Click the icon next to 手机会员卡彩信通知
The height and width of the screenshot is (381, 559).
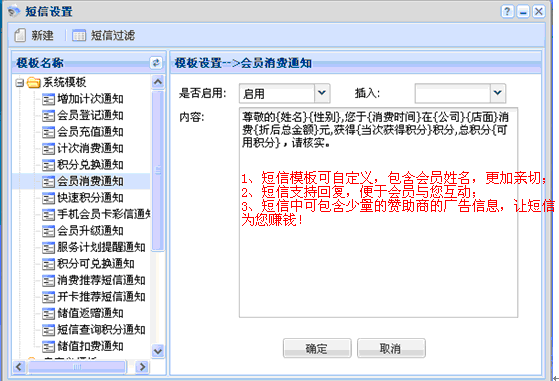[48, 214]
